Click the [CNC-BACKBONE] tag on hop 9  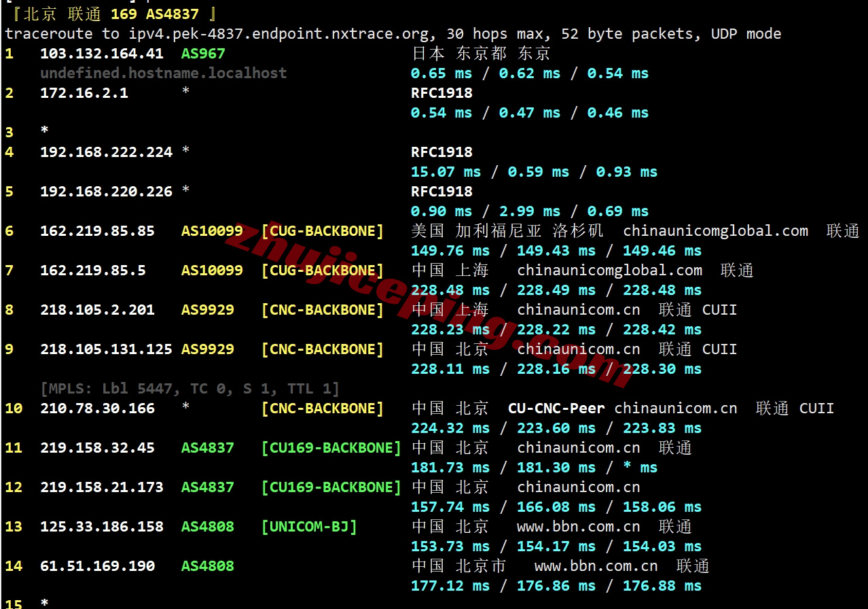click(x=323, y=349)
